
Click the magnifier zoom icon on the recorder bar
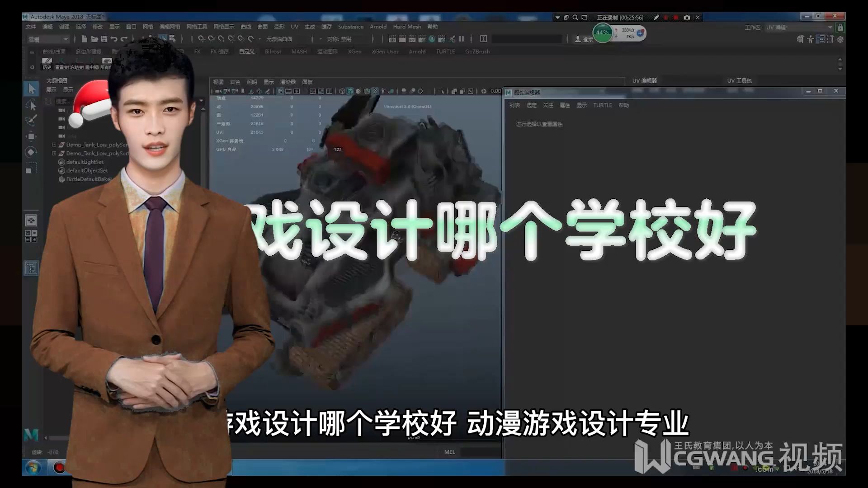[x=575, y=18]
